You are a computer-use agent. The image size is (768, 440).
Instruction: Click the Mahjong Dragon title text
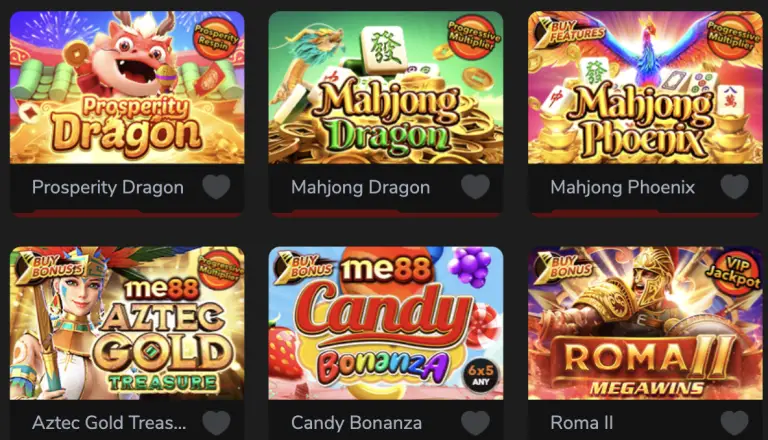click(x=360, y=187)
